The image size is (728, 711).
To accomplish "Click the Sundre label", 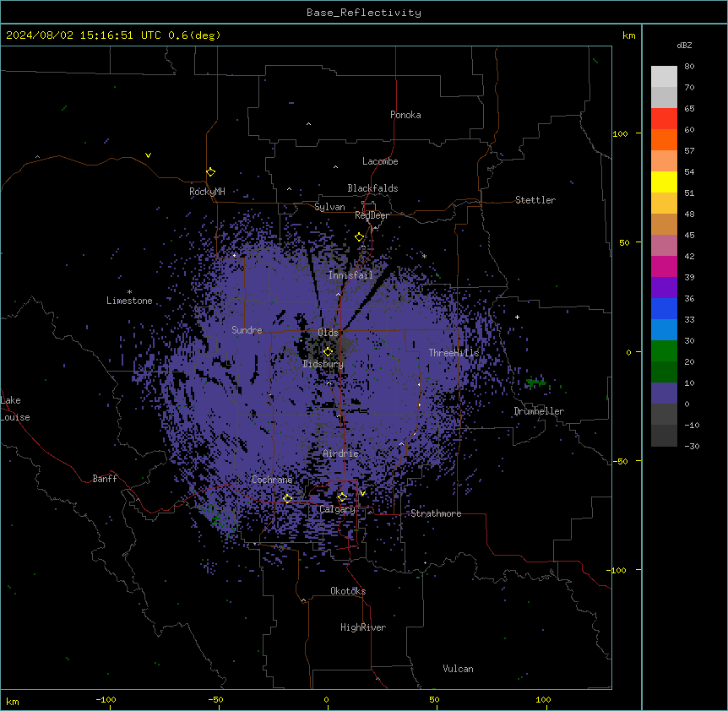I will tap(247, 330).
